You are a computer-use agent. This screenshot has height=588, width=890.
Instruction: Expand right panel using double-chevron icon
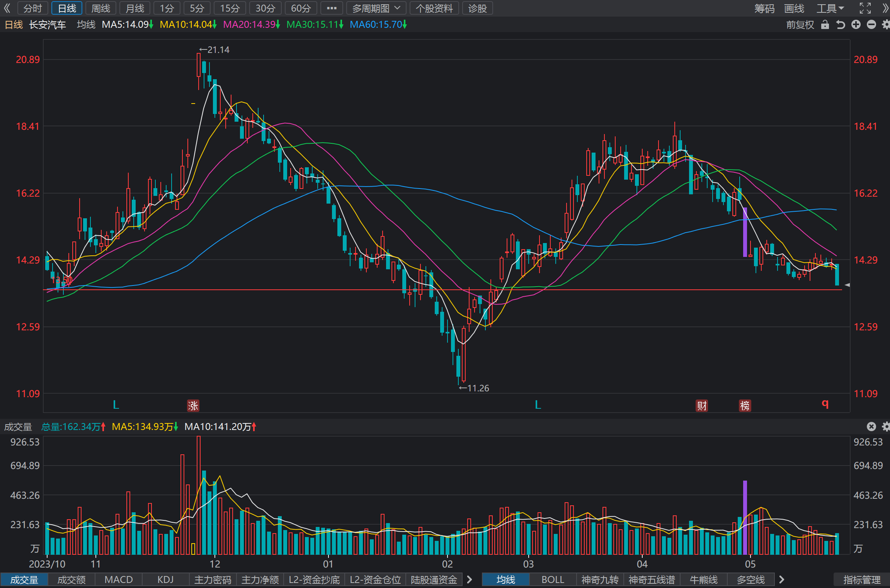pos(885,8)
